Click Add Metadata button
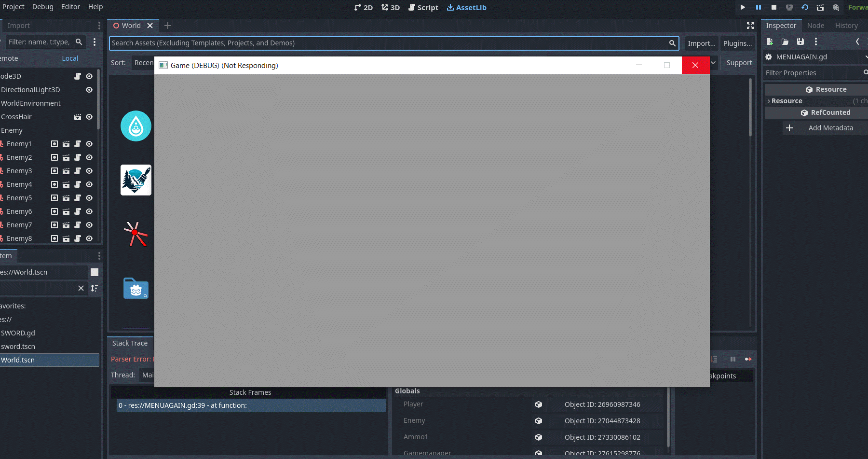Screen dimensions: 868x459 825,128
